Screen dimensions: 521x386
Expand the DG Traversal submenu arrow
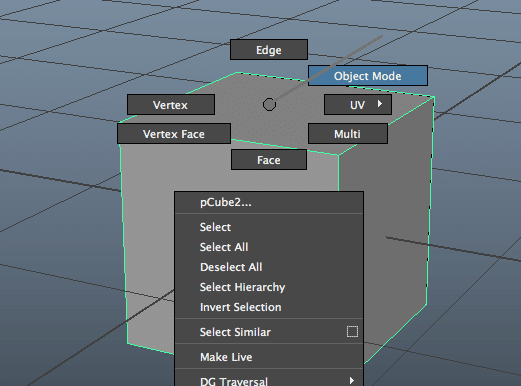coord(352,380)
